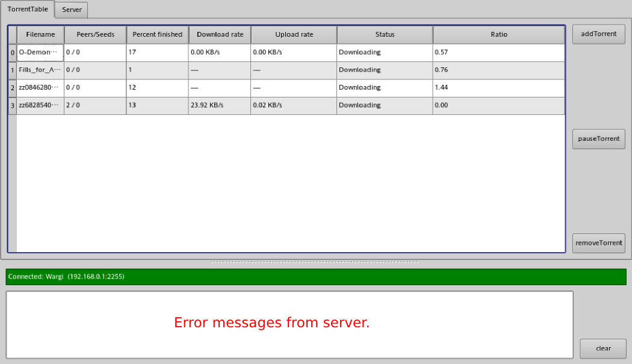Screen dimensions: 632x364
Task: Click the zz6828540 torrent filename
Action: pos(40,105)
